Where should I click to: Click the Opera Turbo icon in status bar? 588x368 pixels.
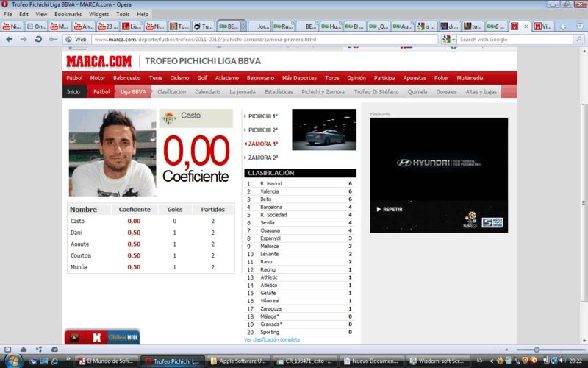54,349
